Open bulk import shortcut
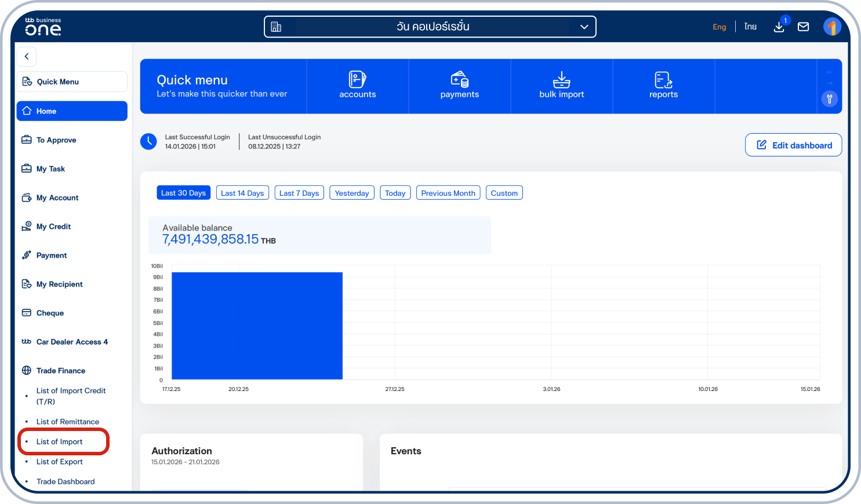The width and height of the screenshot is (861, 504). point(561,86)
